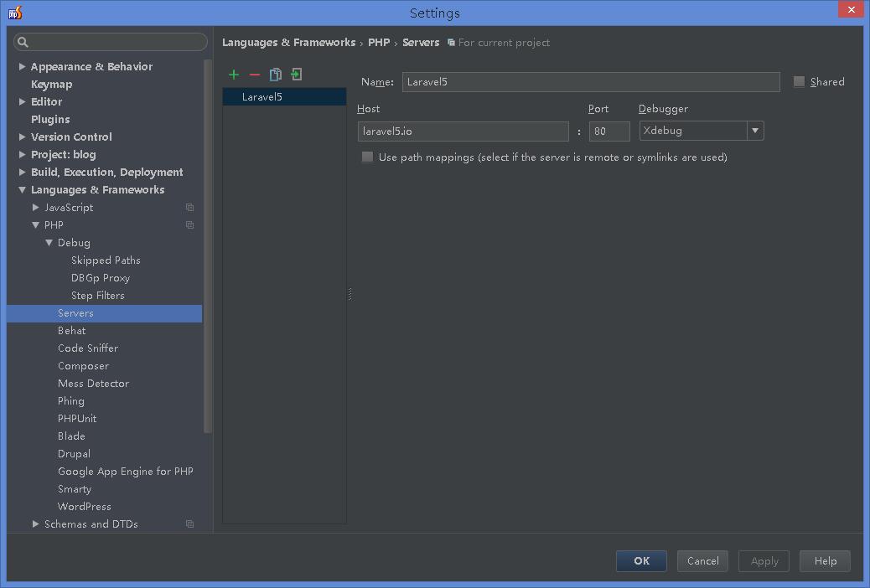
Task: Toggle Shared option for the server
Action: tap(799, 81)
